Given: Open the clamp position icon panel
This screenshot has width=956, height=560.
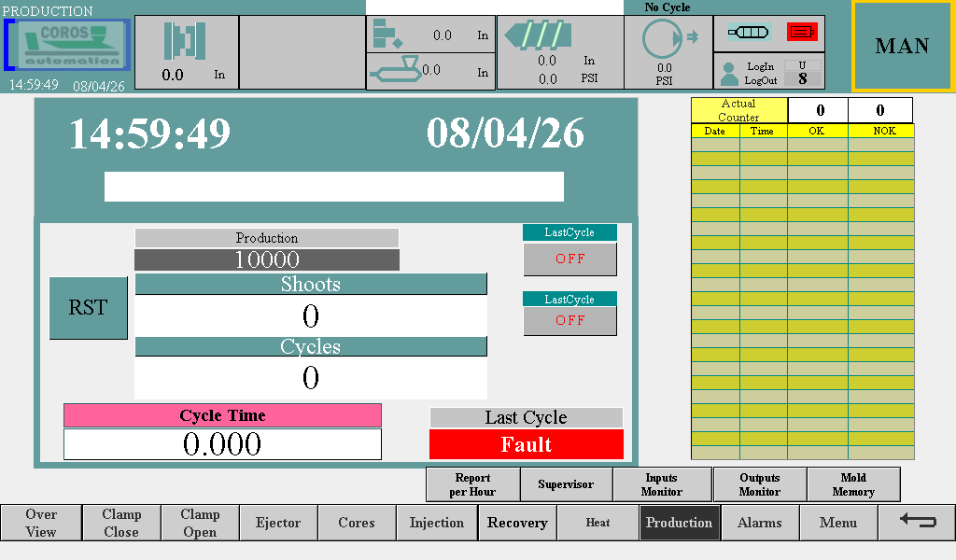Looking at the screenshot, I should [186, 42].
